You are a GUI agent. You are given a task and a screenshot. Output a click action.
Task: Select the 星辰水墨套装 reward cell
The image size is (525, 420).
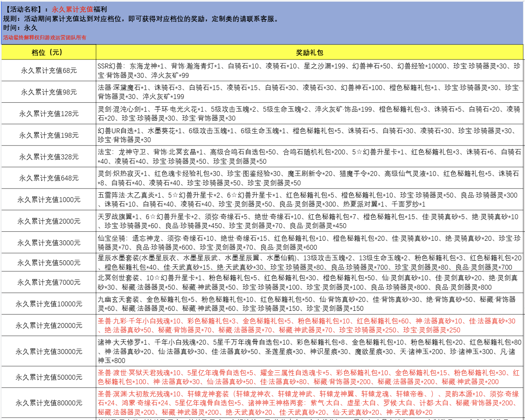tap(310, 262)
